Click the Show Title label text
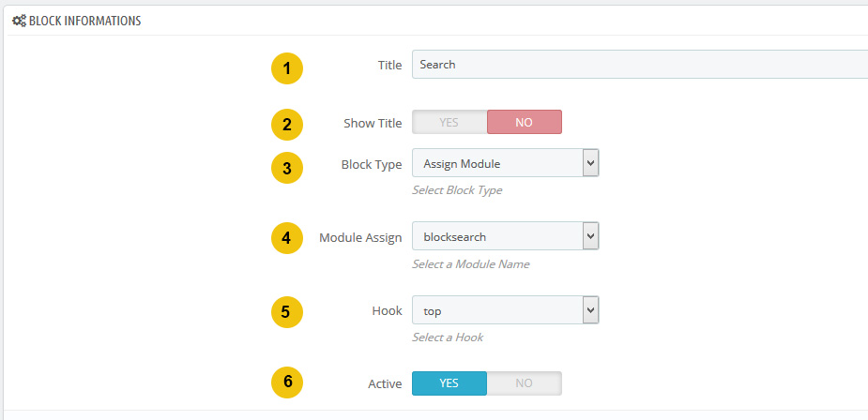The image size is (868, 420). [373, 124]
